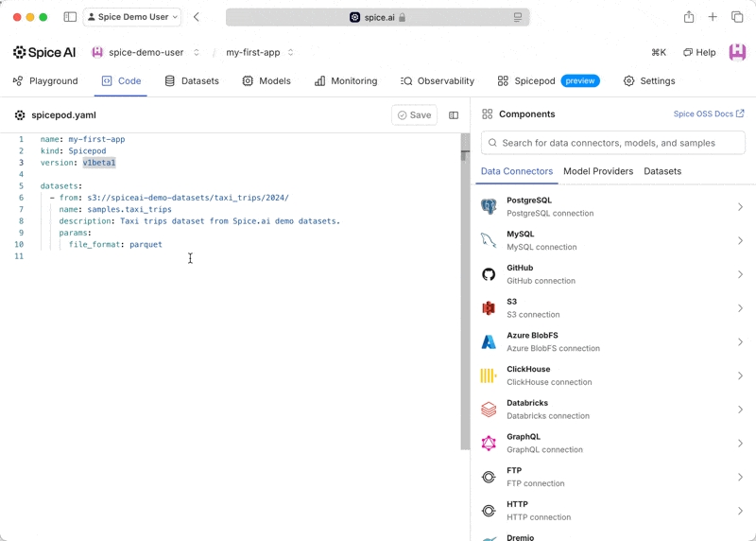Screen dimensions: 756x541
Task: Select the PostgreSQL connector icon
Action: point(489,206)
